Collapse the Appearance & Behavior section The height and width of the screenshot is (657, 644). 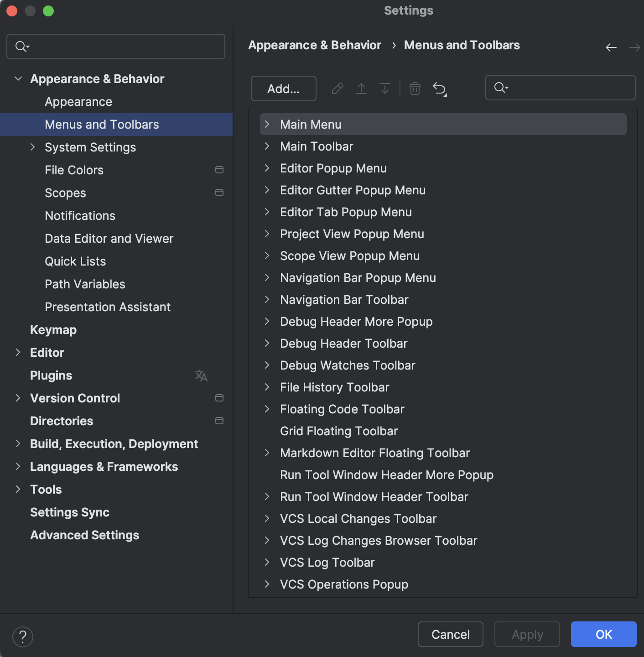click(18, 78)
